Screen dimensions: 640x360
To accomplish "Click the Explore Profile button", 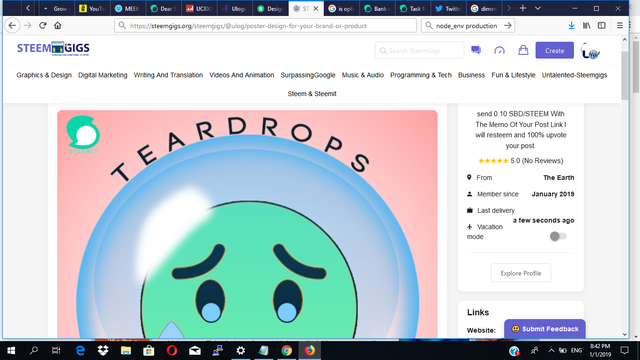I will [x=520, y=273].
